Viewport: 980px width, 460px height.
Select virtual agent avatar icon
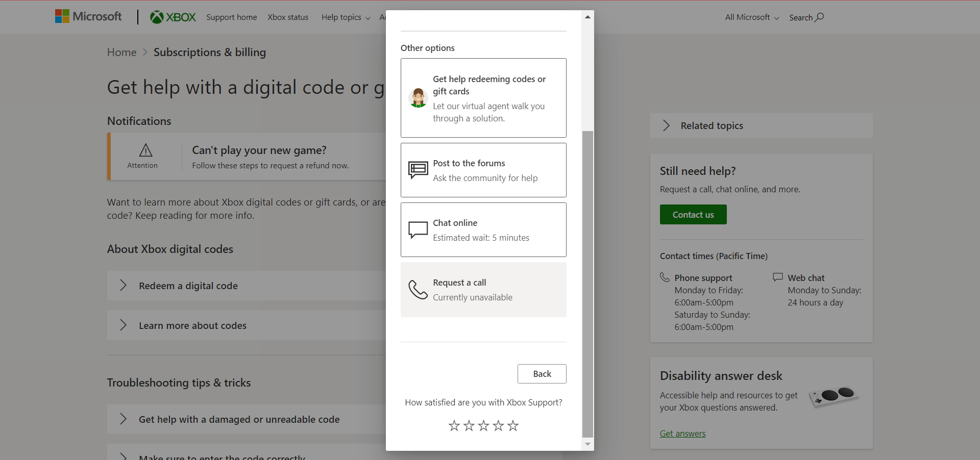(x=418, y=98)
